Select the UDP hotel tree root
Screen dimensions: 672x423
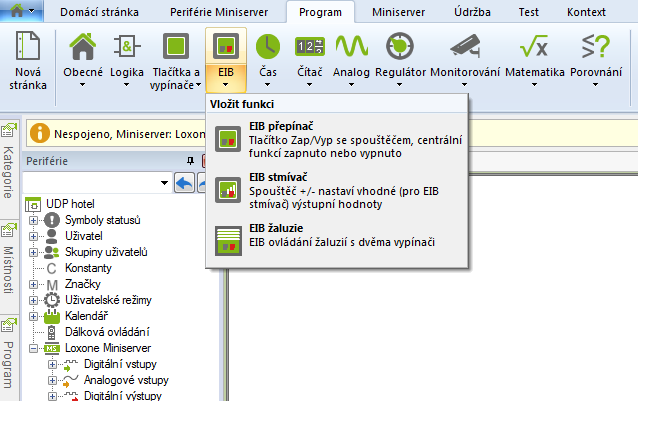pos(70,204)
